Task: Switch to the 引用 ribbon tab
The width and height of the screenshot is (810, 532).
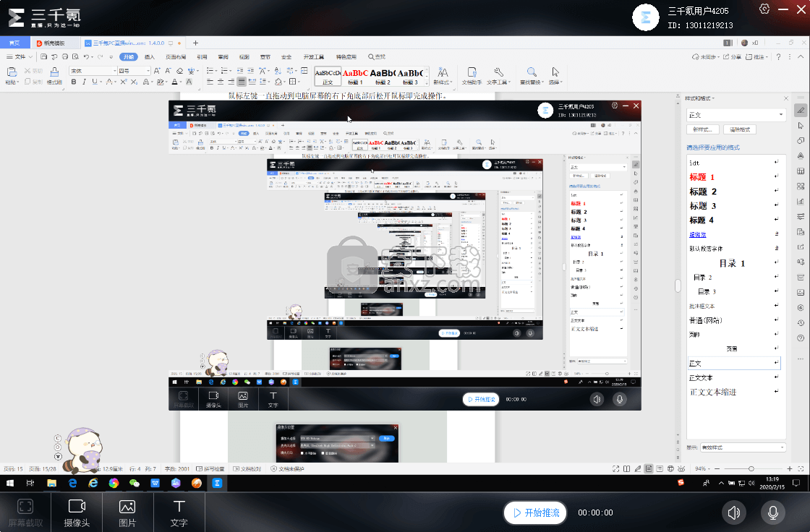Action: [x=202, y=57]
